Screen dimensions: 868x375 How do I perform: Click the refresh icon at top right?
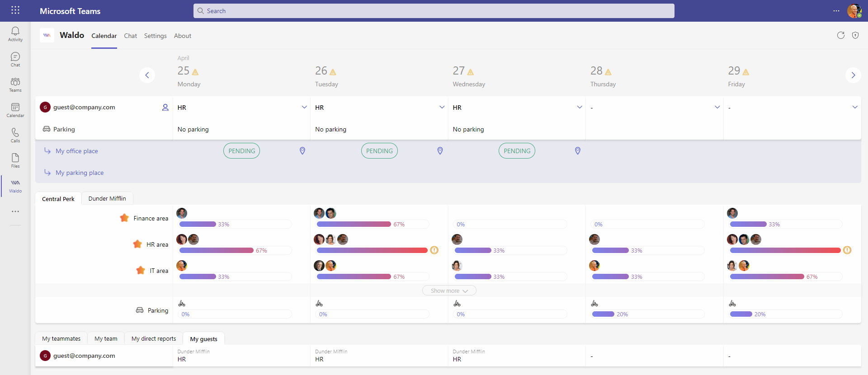click(841, 35)
